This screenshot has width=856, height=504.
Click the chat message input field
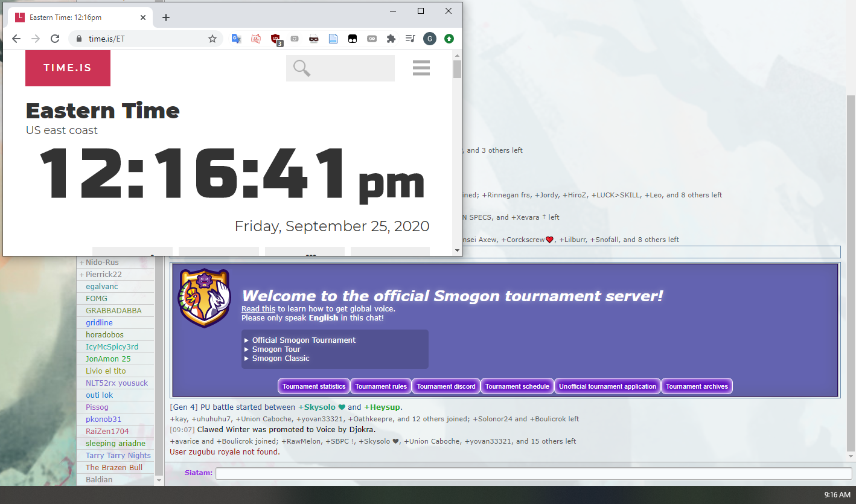coord(534,473)
